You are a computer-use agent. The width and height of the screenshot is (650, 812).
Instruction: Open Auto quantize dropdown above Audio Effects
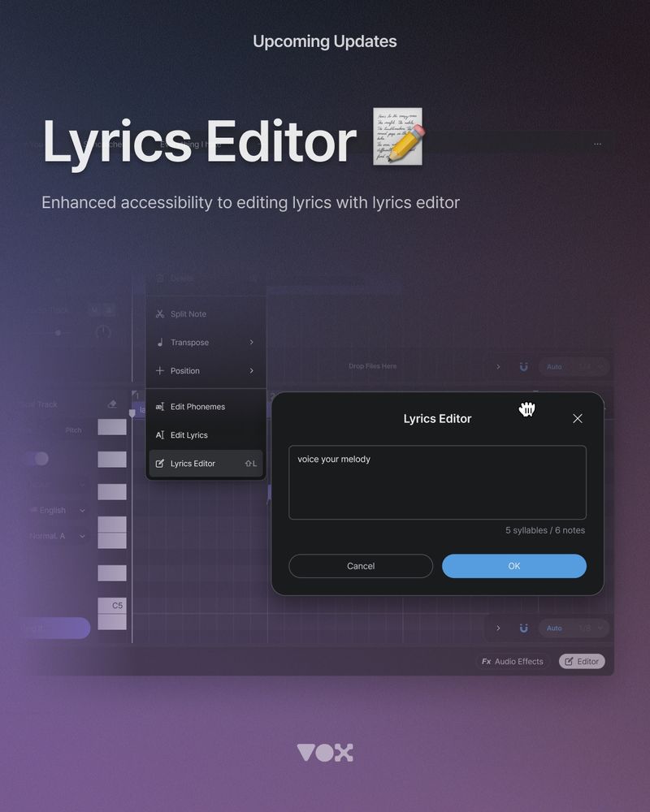pyautogui.click(x=574, y=628)
